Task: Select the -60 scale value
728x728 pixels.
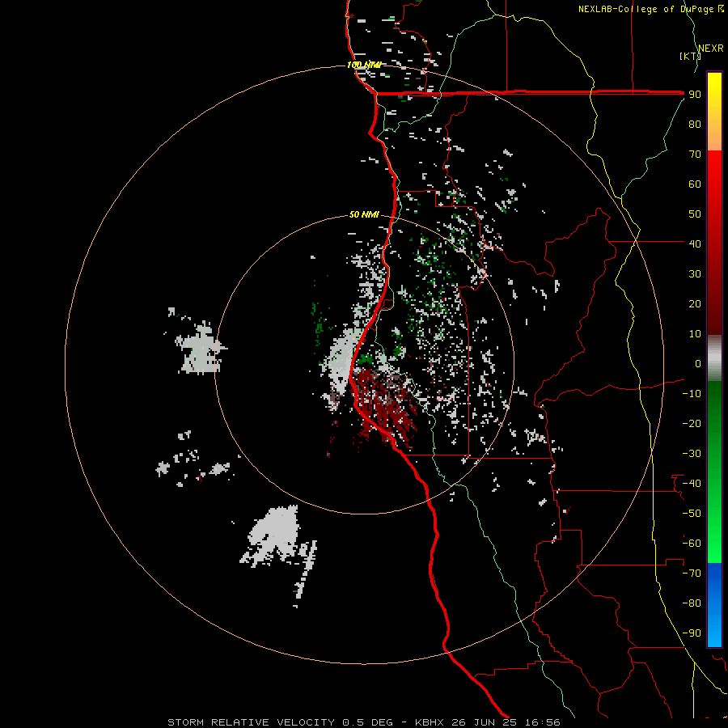Action: [692, 544]
